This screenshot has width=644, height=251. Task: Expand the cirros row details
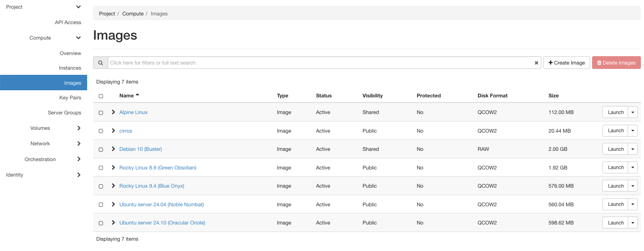113,131
